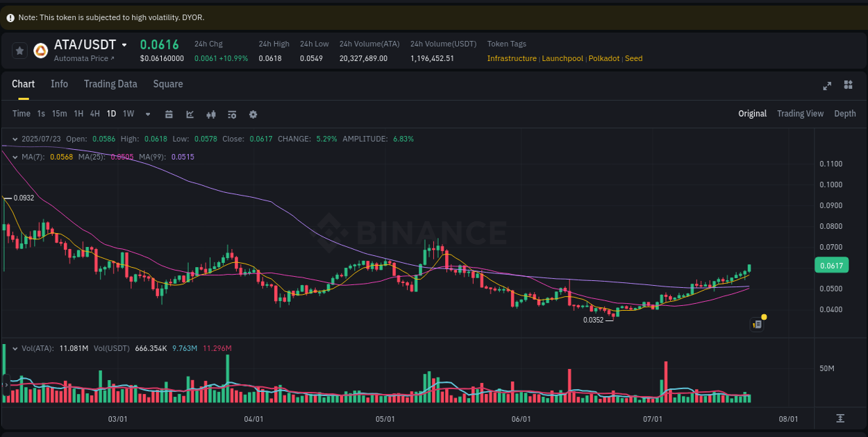Collapse the Vol(ATA) volume legend
This screenshot has height=437, width=868.
point(13,348)
